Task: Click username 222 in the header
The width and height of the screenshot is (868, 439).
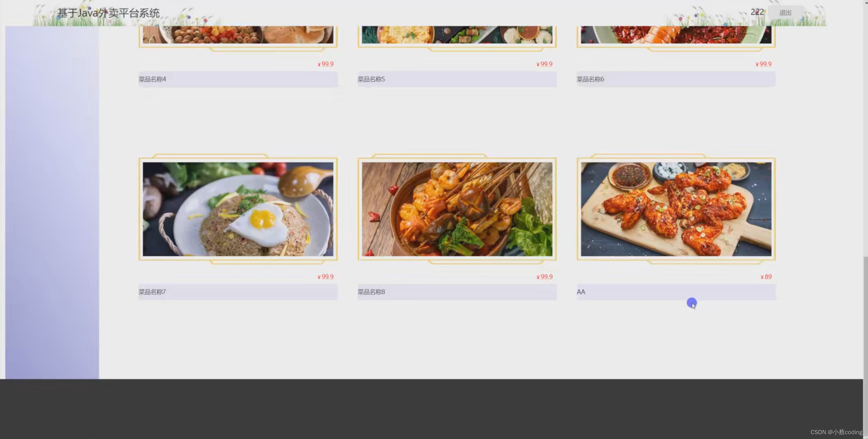Action: 757,12
